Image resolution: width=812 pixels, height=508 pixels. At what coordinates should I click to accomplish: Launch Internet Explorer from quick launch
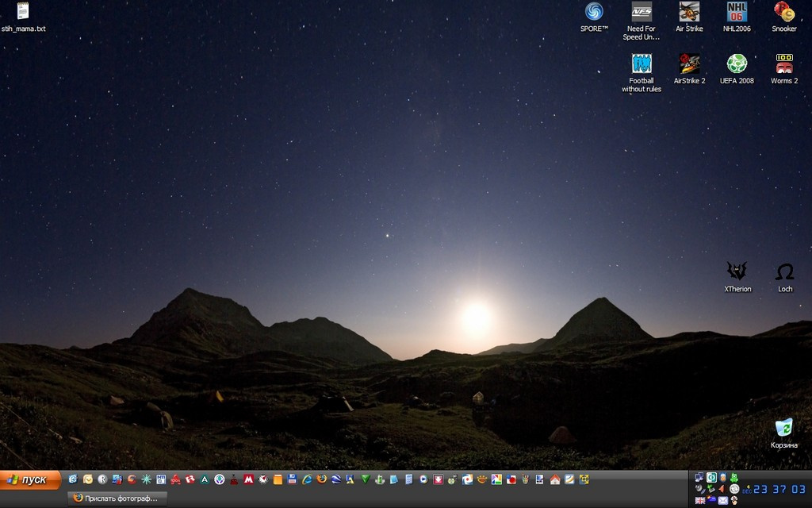coord(307,479)
